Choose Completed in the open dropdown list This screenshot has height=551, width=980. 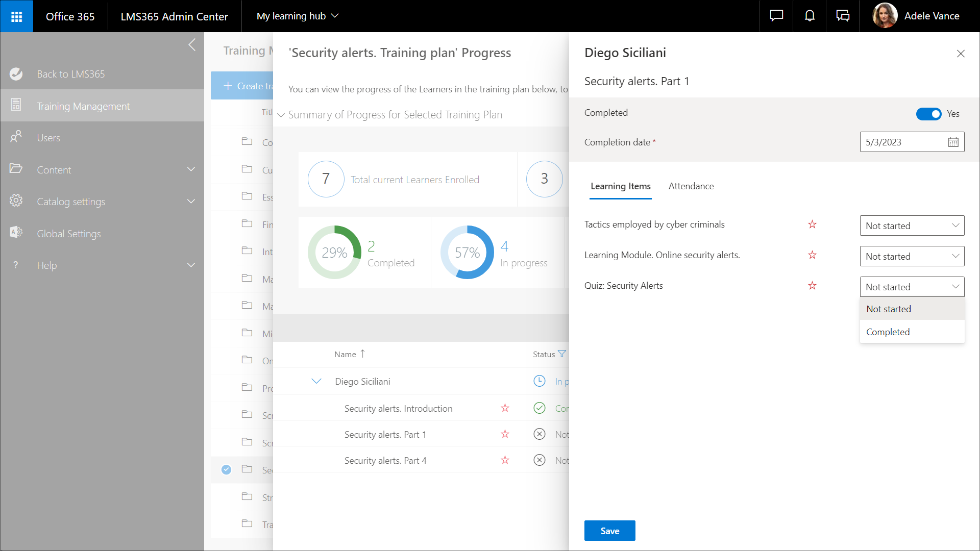tap(888, 332)
